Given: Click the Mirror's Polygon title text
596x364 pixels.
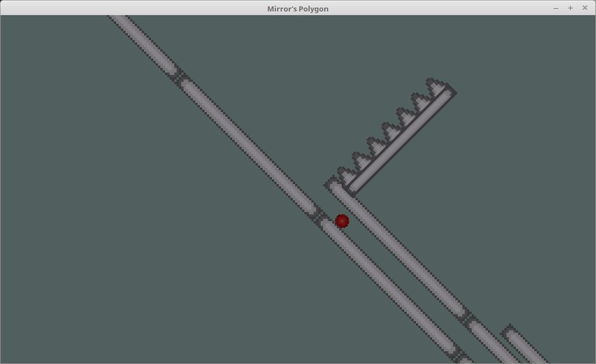Looking at the screenshot, I should [x=297, y=9].
